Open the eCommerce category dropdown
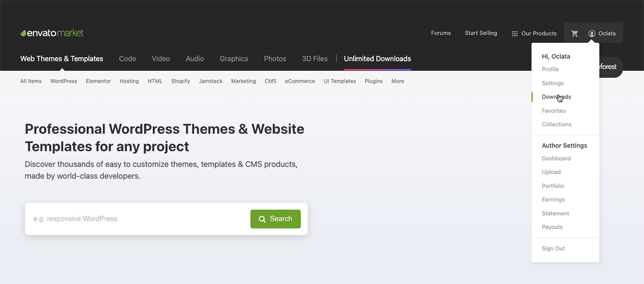The width and height of the screenshot is (644, 284). pyautogui.click(x=299, y=81)
